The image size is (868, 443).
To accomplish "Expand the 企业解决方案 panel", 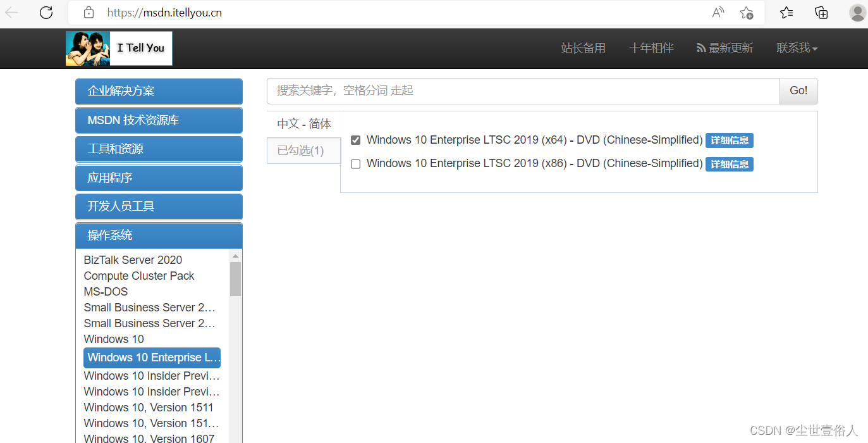I will point(159,91).
